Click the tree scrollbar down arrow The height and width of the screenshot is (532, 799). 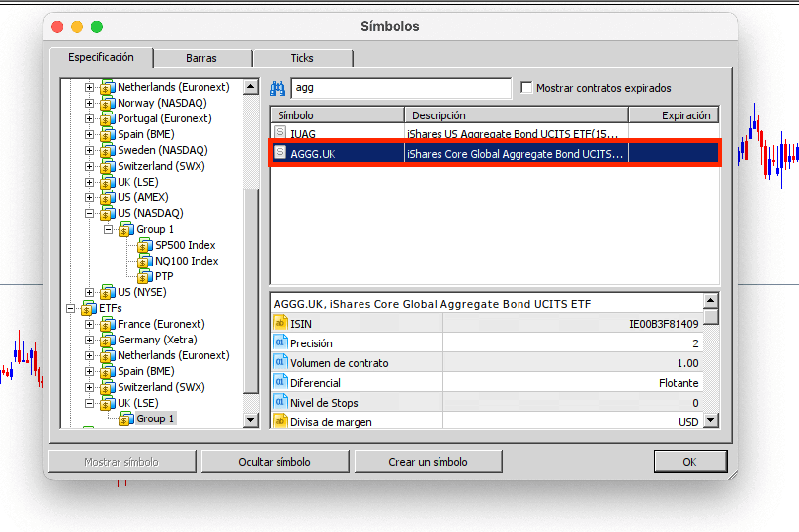click(x=251, y=420)
